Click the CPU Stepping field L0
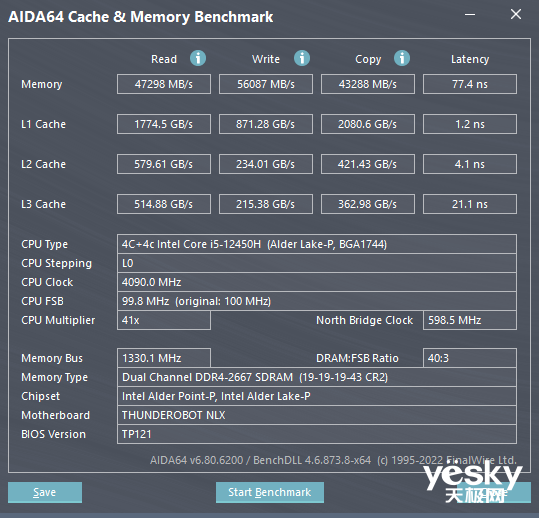539x518 pixels. tap(317, 263)
